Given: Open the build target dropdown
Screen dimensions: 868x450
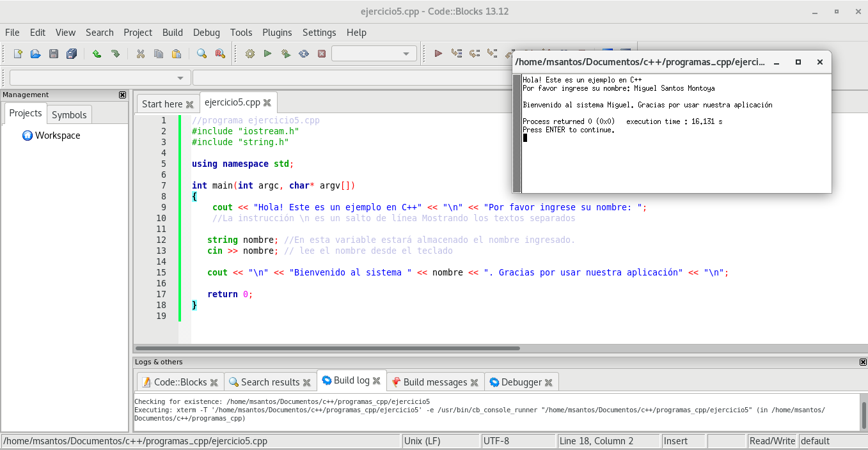Looking at the screenshot, I should tap(374, 54).
